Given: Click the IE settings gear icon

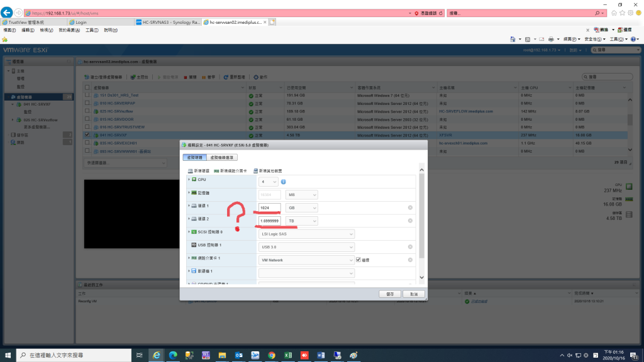Looking at the screenshot, I should pyautogui.click(x=630, y=13).
